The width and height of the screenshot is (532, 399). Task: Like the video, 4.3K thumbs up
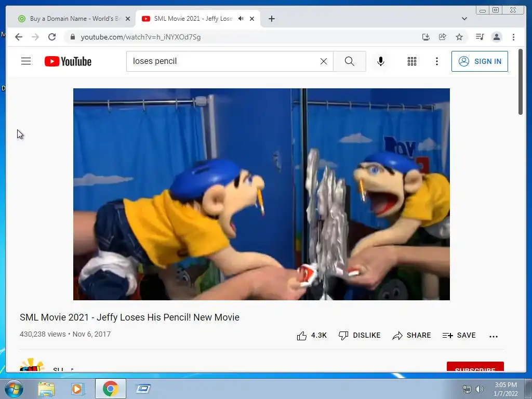tap(312, 336)
